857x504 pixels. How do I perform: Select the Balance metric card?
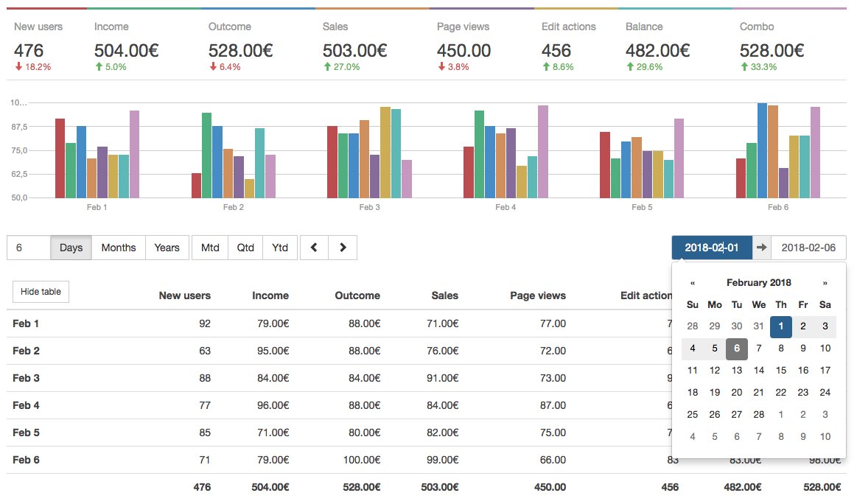pos(675,42)
